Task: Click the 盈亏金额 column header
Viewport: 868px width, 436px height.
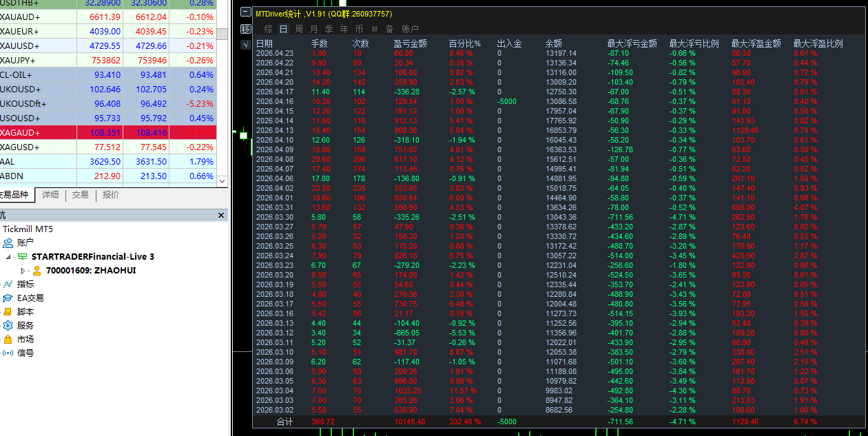Action: (411, 43)
